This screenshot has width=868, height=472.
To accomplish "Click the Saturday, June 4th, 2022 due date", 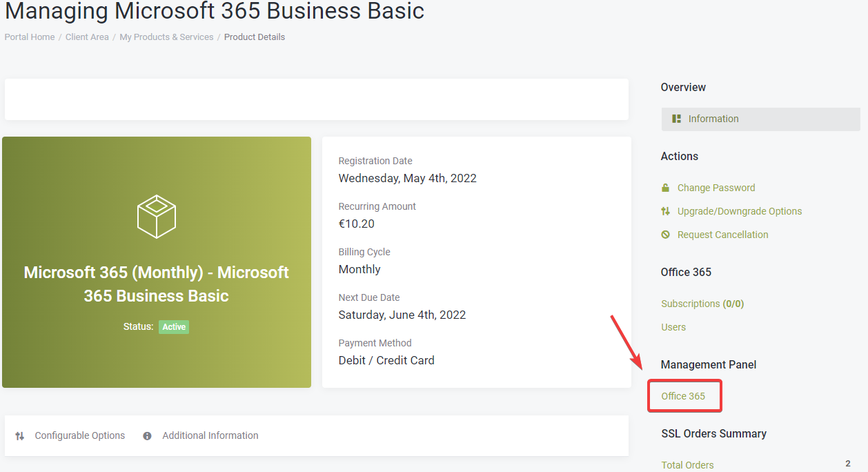I will point(402,315).
